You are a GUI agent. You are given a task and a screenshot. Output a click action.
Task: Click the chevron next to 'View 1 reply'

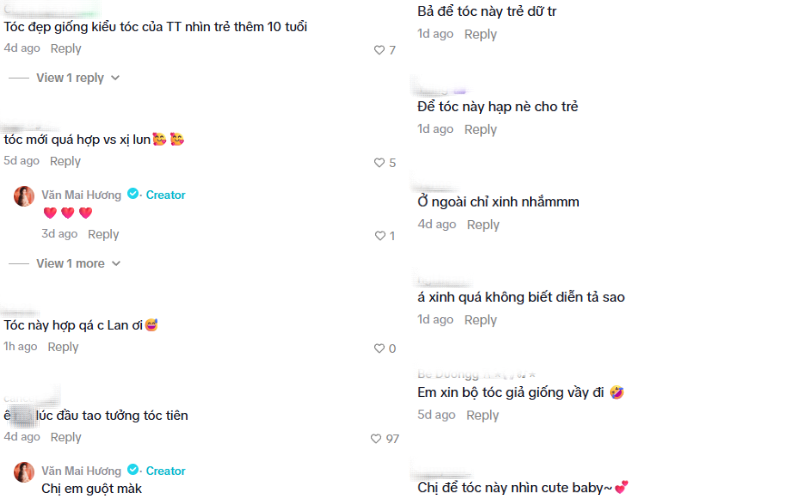115,78
